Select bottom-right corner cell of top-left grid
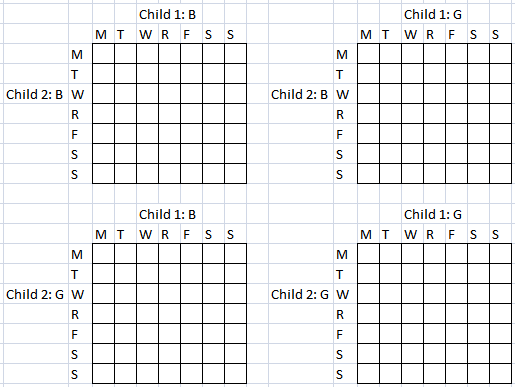This screenshot has width=515, height=387. [x=236, y=173]
